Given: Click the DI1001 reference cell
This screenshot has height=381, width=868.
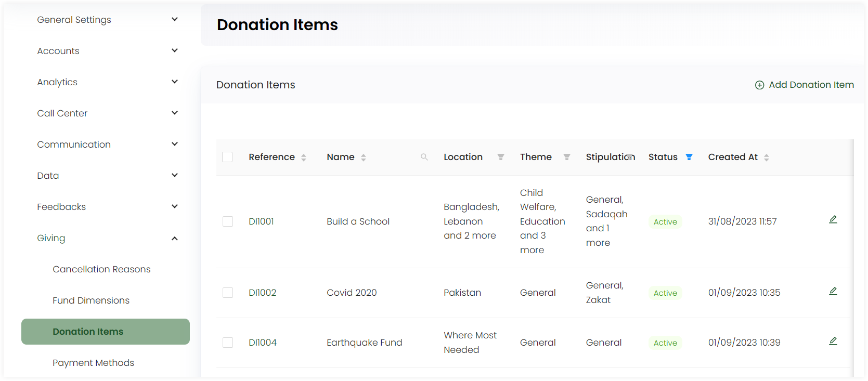Looking at the screenshot, I should point(261,221).
